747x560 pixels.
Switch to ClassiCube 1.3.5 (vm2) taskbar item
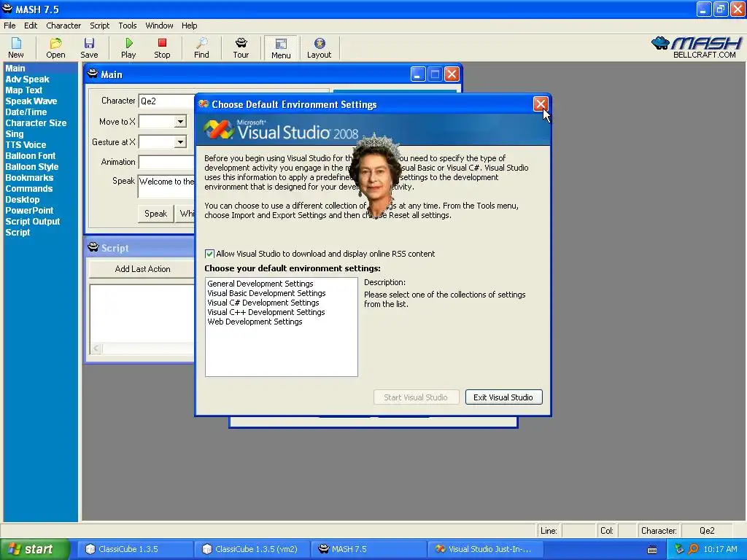[252, 549]
